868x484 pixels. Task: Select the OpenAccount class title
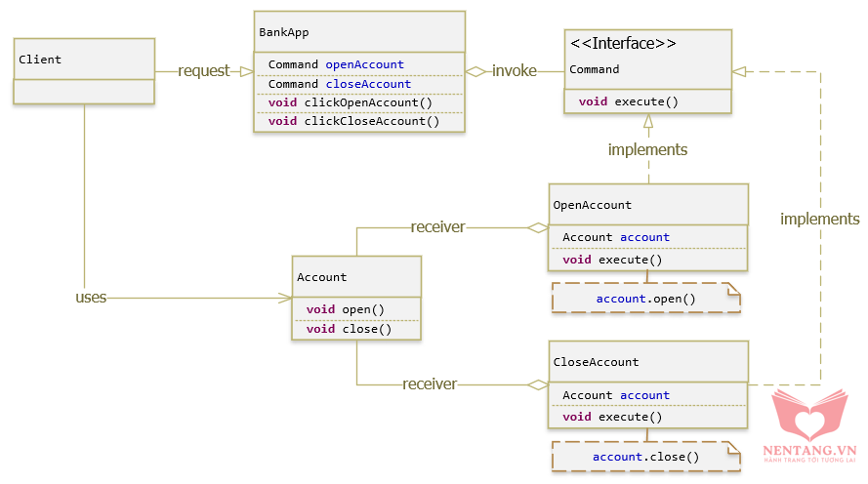[x=592, y=205]
